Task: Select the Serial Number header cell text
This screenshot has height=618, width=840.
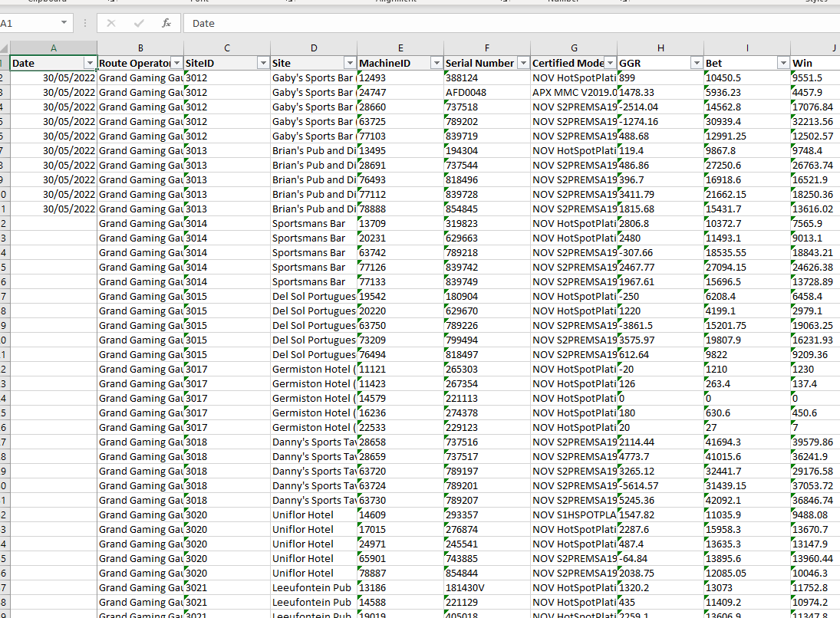Action: click(x=479, y=63)
